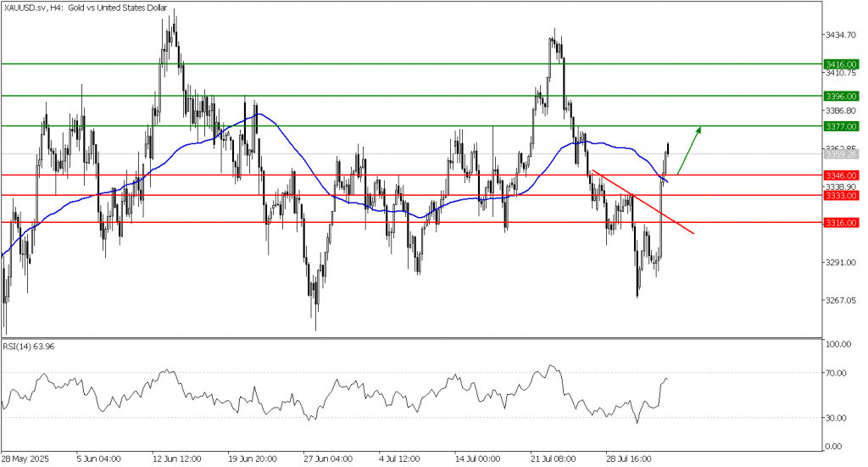Click the 14 Jul 00:00 time label
868x467 pixels.
[x=477, y=459]
